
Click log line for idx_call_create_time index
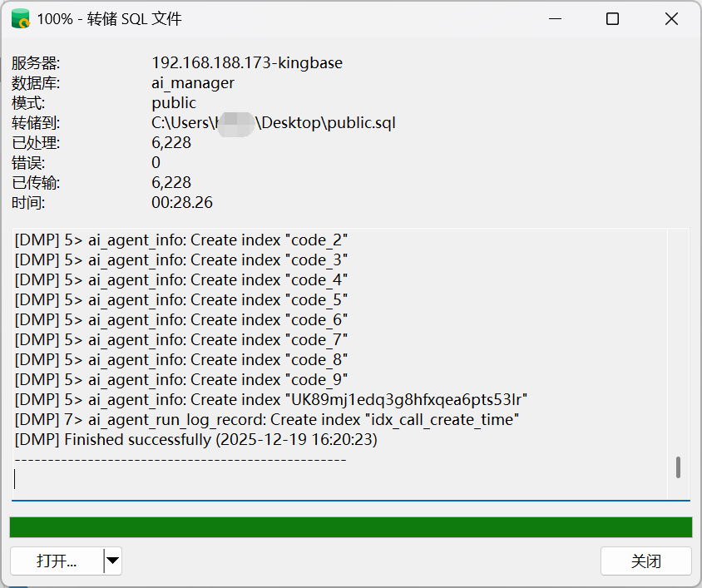[267, 420]
